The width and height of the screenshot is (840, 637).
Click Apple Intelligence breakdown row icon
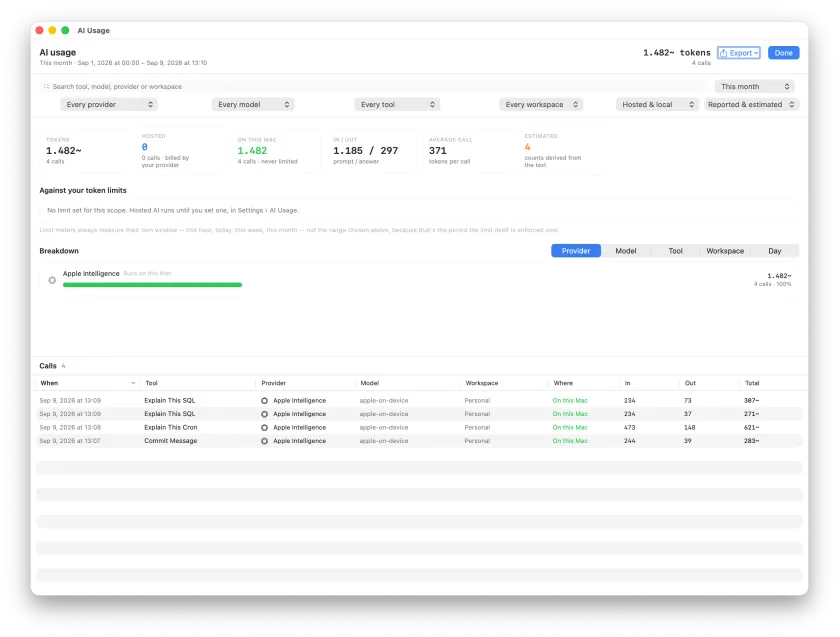pos(52,280)
